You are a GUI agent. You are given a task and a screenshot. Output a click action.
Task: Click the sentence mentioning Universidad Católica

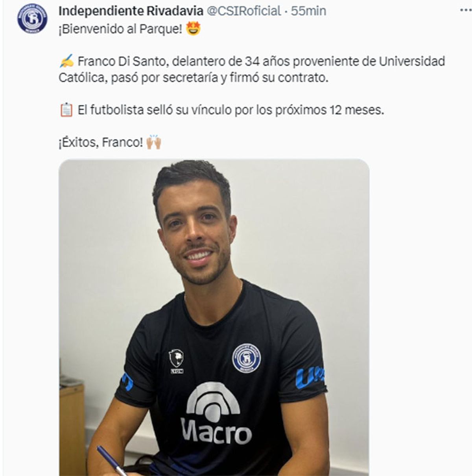pos(252,70)
